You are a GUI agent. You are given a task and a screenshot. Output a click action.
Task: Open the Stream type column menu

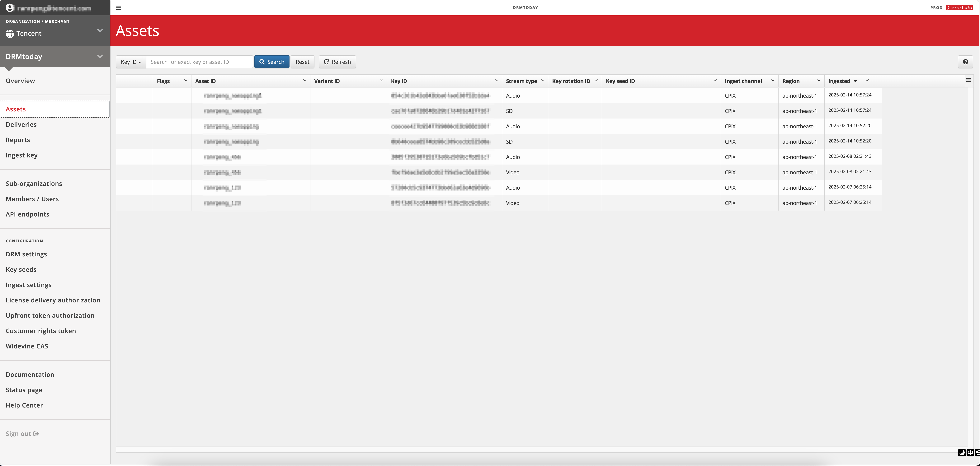point(543,81)
